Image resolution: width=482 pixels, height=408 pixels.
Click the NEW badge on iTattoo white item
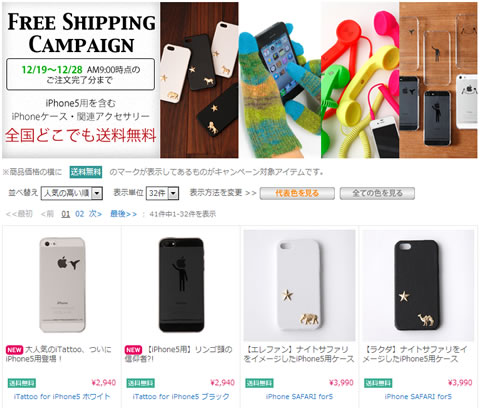(15, 350)
